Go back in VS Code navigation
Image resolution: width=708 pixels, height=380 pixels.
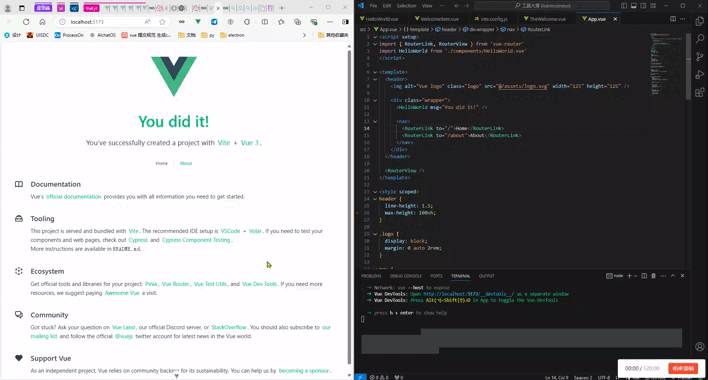coord(456,6)
